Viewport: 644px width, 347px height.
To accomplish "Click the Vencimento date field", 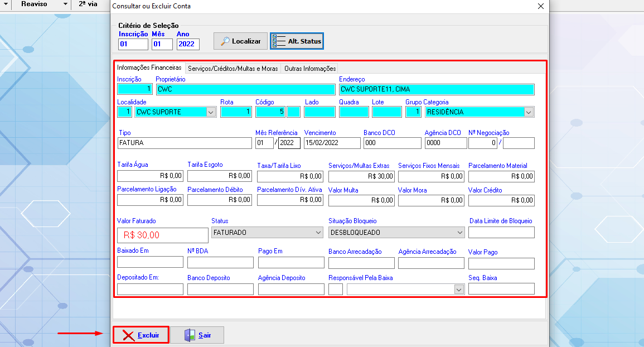I will (x=332, y=143).
